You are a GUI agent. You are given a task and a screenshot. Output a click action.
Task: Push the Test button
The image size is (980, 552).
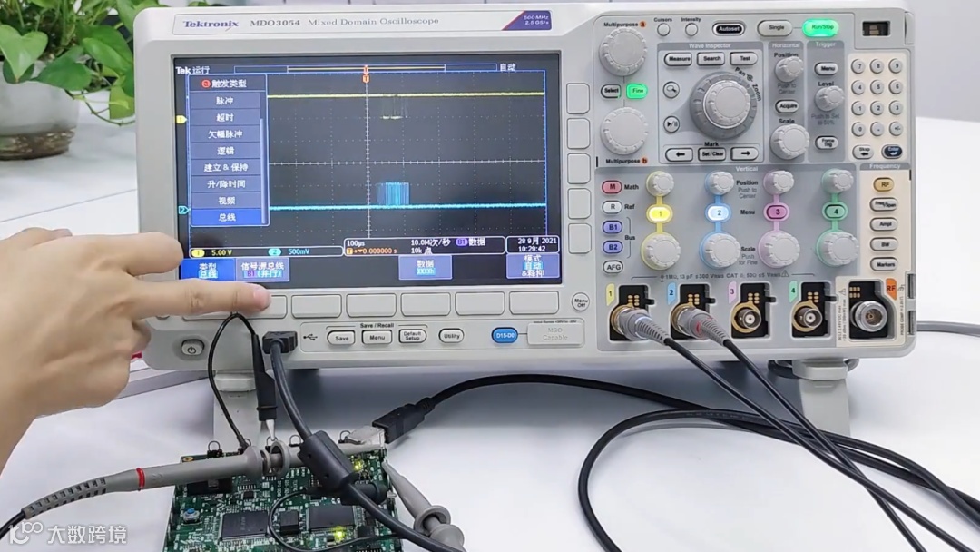744,59
